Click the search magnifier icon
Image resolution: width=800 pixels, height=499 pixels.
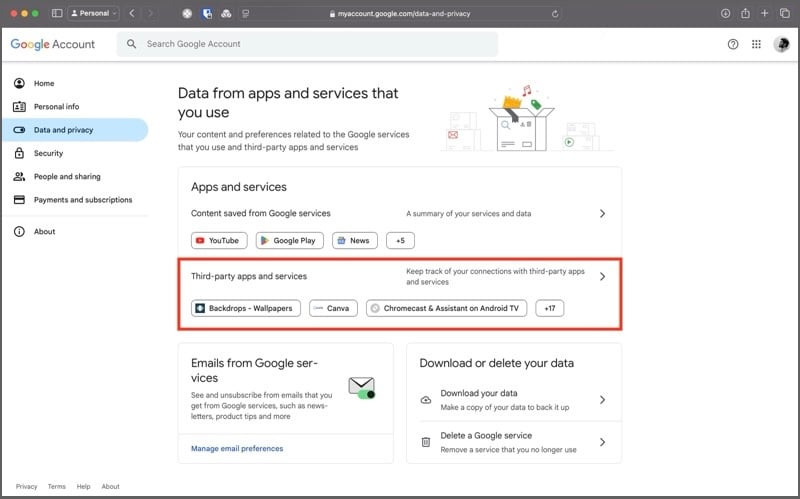131,44
